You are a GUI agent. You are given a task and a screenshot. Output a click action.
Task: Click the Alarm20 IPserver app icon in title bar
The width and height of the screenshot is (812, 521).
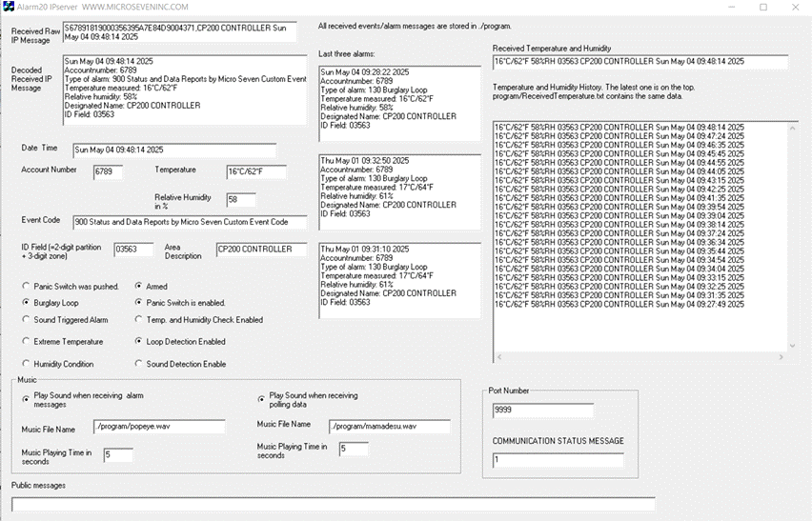[x=9, y=7]
